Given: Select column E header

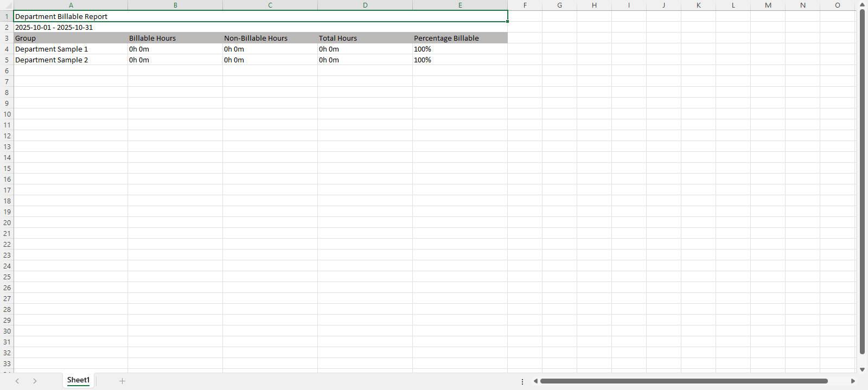Looking at the screenshot, I should tap(460, 5).
